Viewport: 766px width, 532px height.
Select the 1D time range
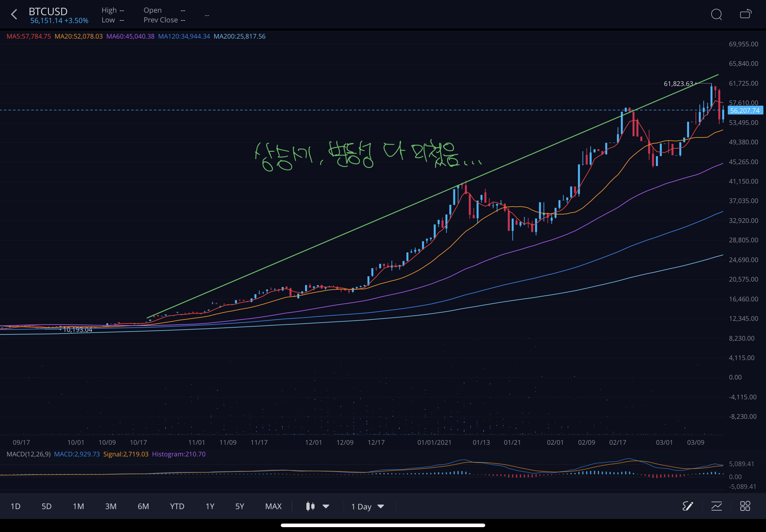[15, 506]
